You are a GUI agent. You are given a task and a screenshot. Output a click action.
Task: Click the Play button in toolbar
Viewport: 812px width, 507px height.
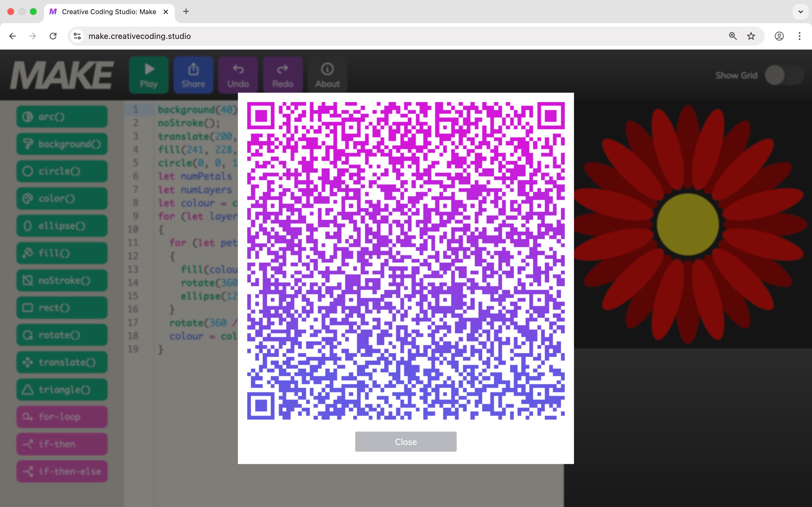click(149, 75)
